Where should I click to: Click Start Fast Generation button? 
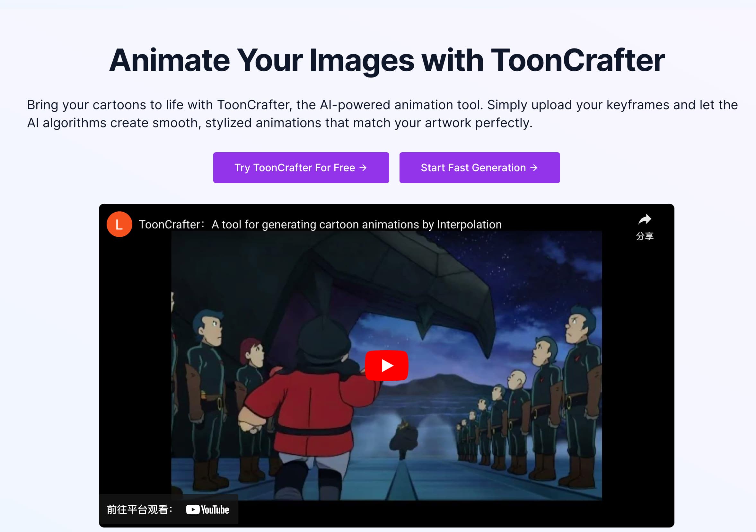click(479, 168)
